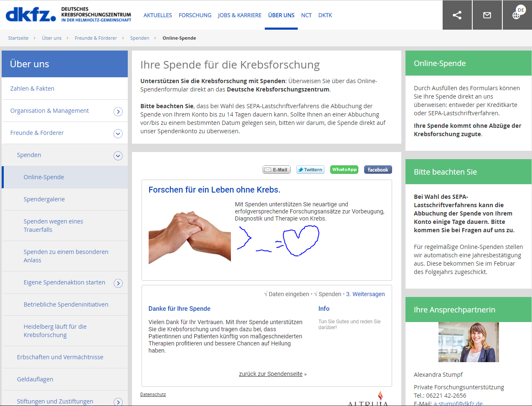
Task: Click the Startseite breadcrumb
Action: coord(18,38)
